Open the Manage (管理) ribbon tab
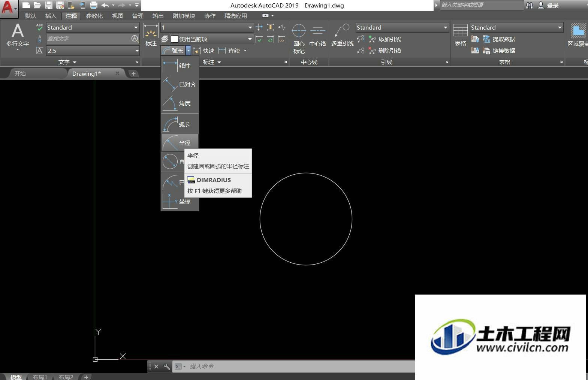The height and width of the screenshot is (380, 588). [138, 16]
